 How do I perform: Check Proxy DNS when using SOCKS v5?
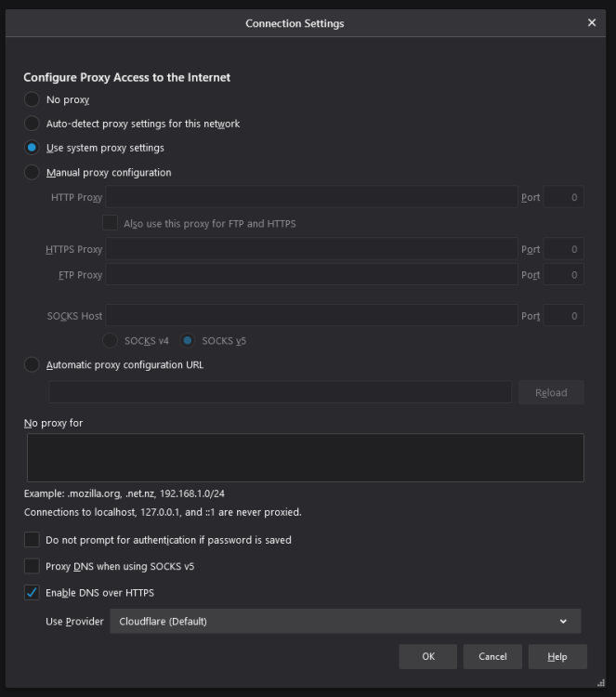click(x=32, y=566)
